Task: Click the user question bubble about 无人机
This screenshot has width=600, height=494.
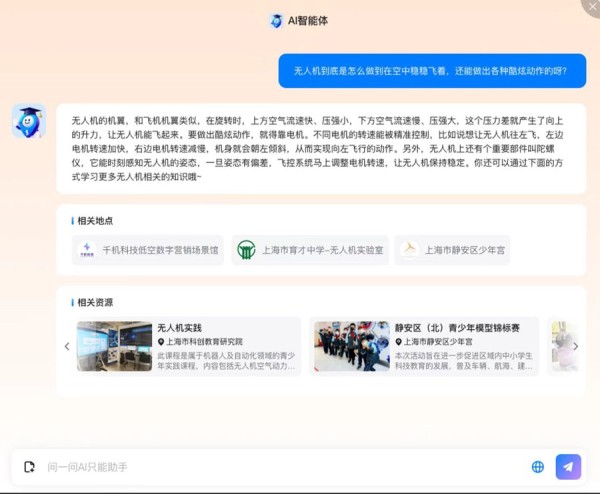Action: click(431, 71)
